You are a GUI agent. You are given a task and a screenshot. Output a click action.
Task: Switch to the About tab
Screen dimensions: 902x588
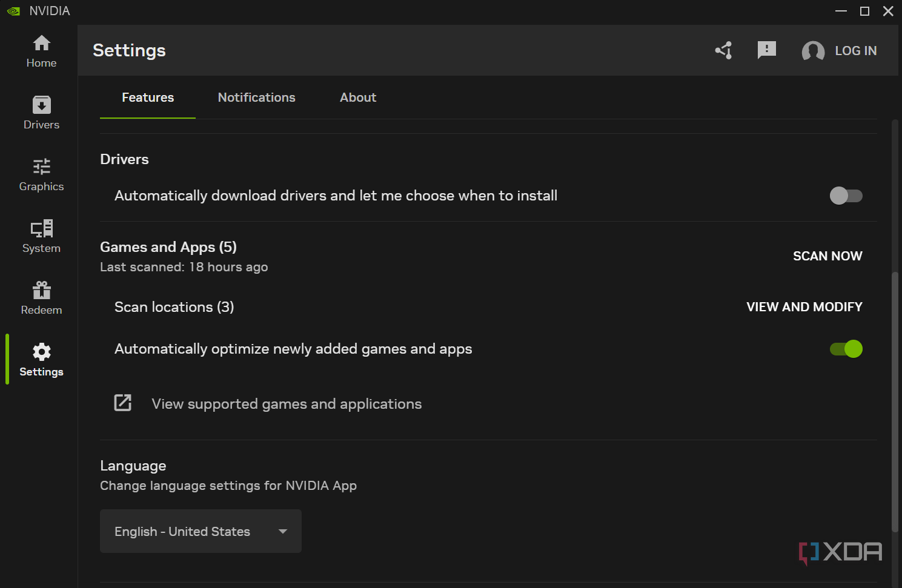point(357,97)
